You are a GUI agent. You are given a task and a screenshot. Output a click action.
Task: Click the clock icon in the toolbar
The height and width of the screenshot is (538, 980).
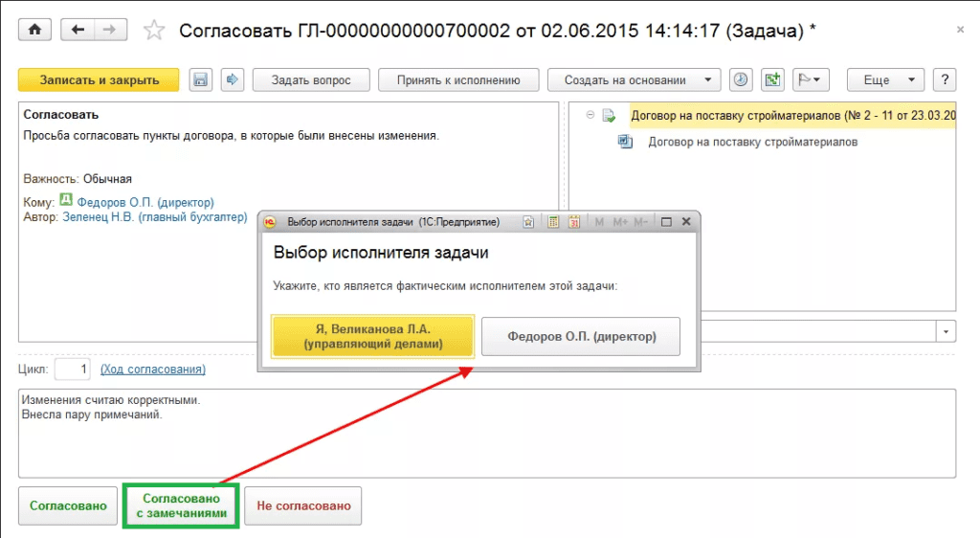coord(741,79)
